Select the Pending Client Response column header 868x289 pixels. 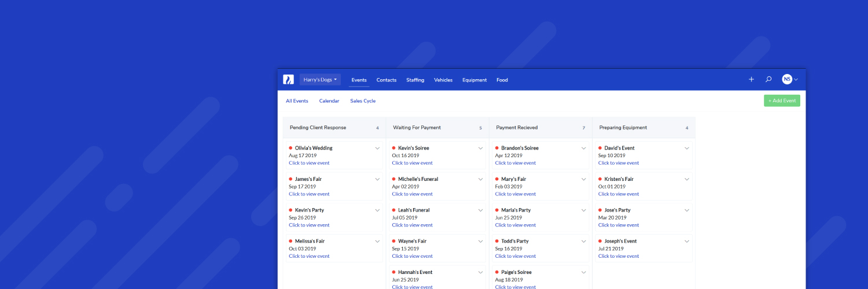click(x=334, y=128)
